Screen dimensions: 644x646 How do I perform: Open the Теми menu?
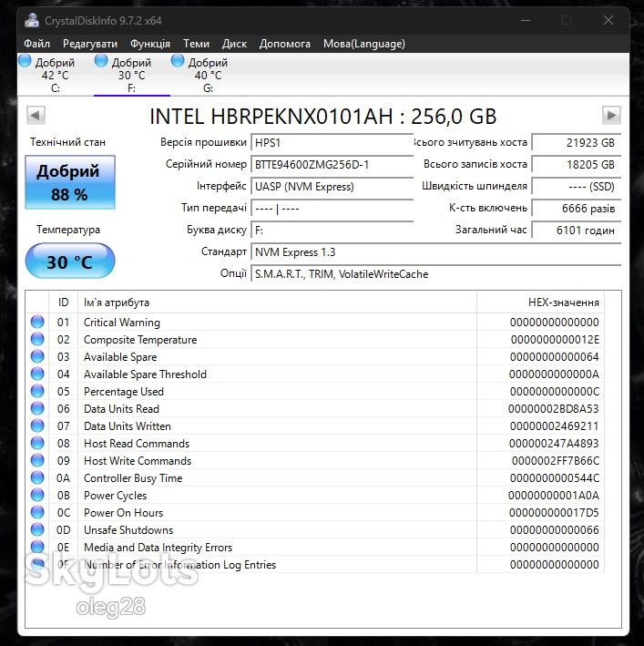click(x=196, y=44)
